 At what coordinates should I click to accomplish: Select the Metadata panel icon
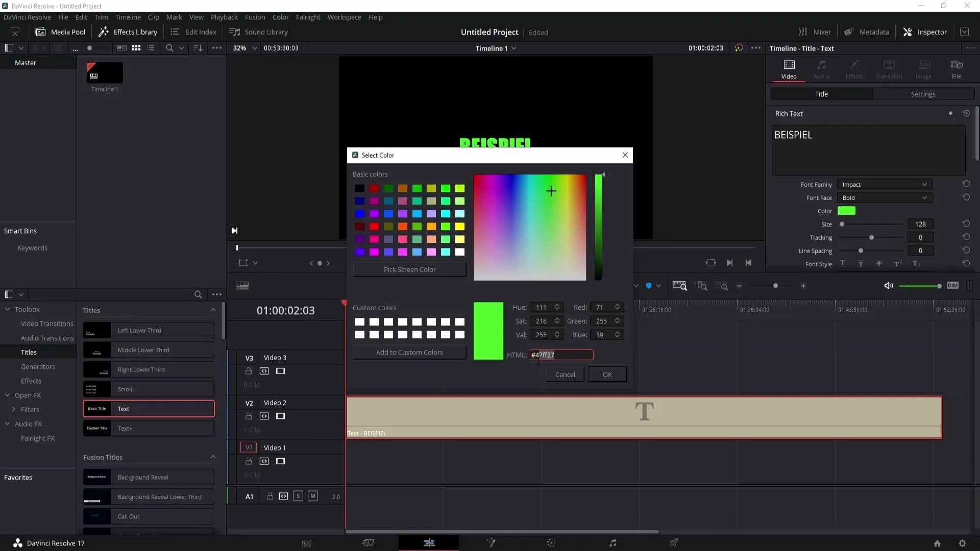coord(849,32)
